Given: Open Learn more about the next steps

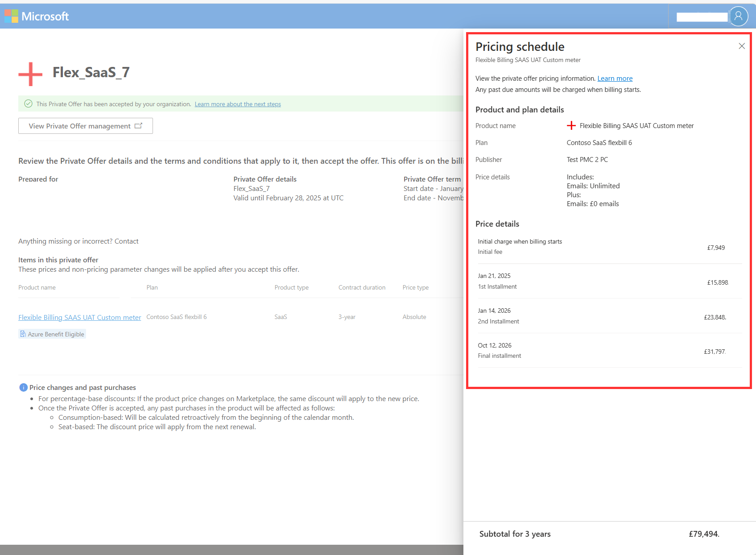Looking at the screenshot, I should (x=238, y=104).
